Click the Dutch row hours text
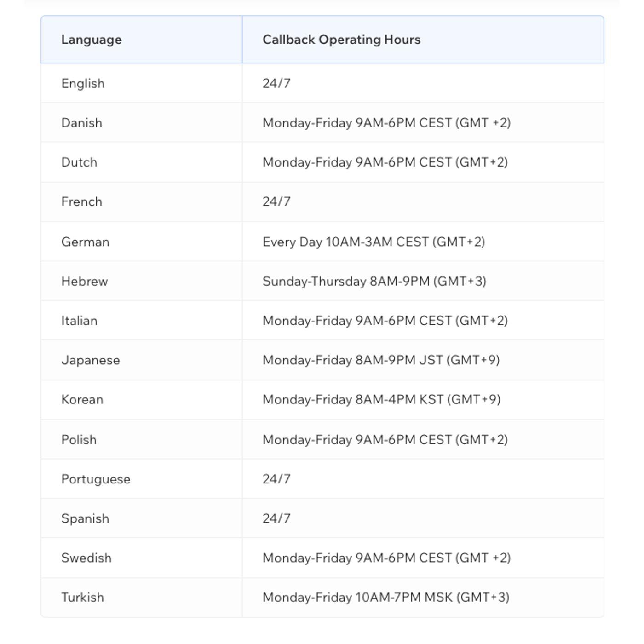644x644 pixels. coord(385,162)
